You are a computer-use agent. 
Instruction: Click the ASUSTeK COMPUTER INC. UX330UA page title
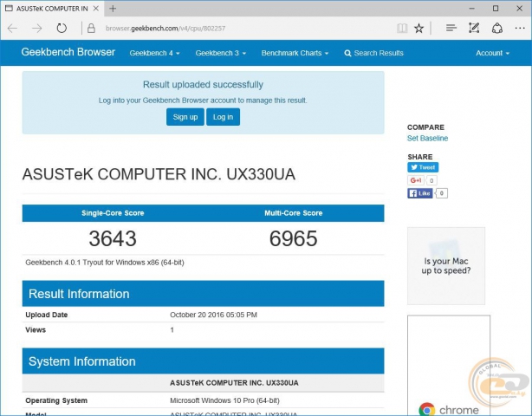(159, 174)
